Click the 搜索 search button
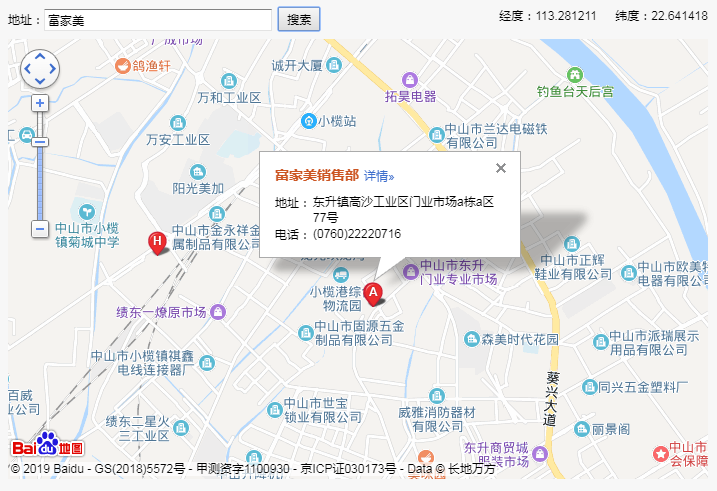Screen dimensions: 717x491 [x=299, y=19]
